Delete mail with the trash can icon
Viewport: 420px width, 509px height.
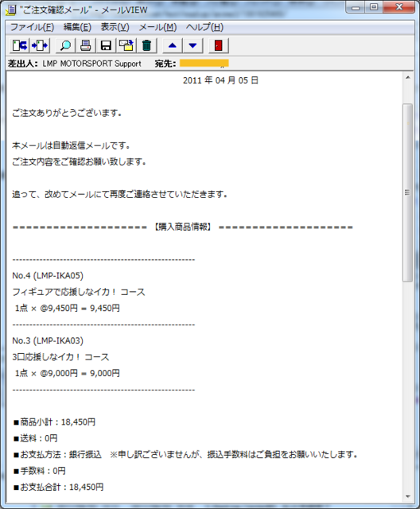[x=146, y=45]
